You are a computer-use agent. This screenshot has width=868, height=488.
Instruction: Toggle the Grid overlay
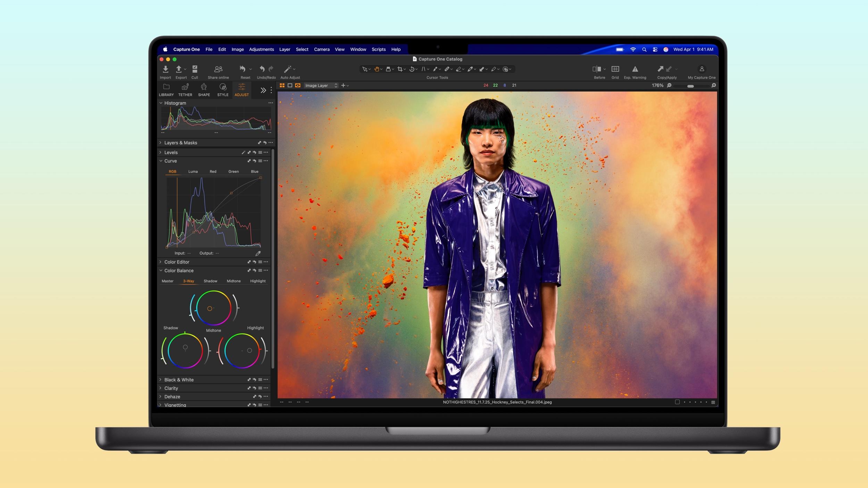(x=615, y=69)
